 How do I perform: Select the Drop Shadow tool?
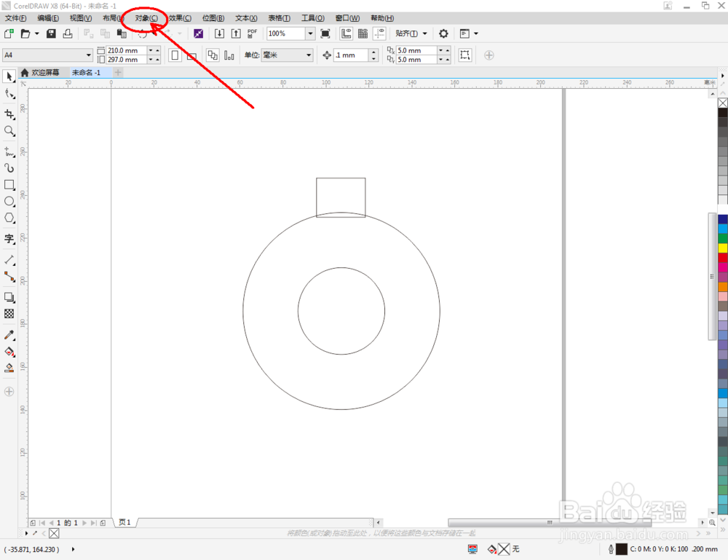9,297
